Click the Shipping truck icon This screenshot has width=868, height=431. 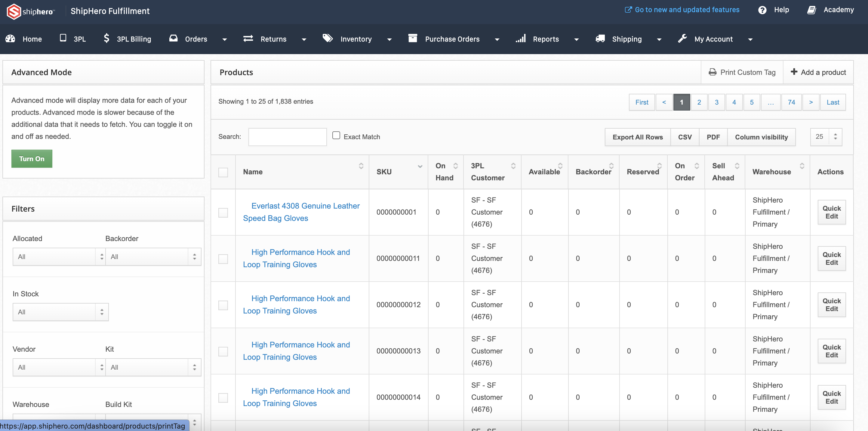(x=600, y=39)
